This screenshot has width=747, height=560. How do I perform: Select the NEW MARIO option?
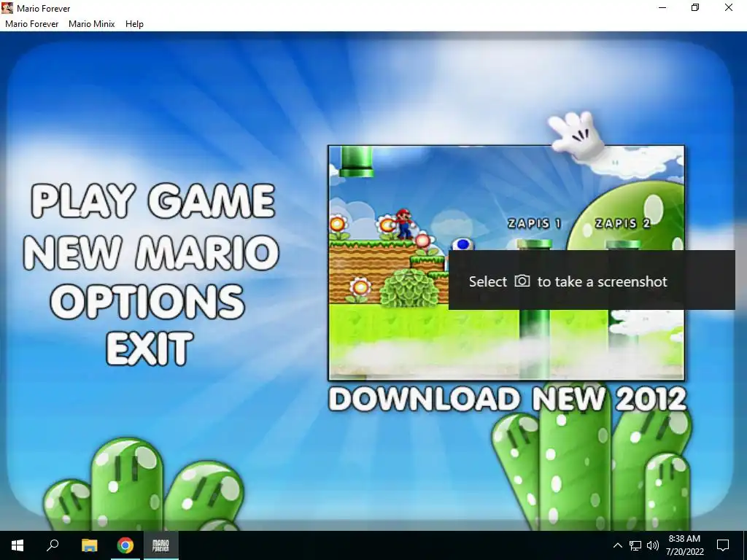[x=151, y=252]
